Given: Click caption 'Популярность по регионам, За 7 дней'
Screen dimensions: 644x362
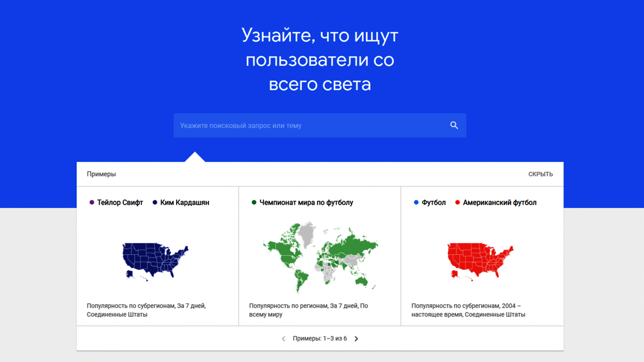Looking at the screenshot, I should (x=309, y=310).
